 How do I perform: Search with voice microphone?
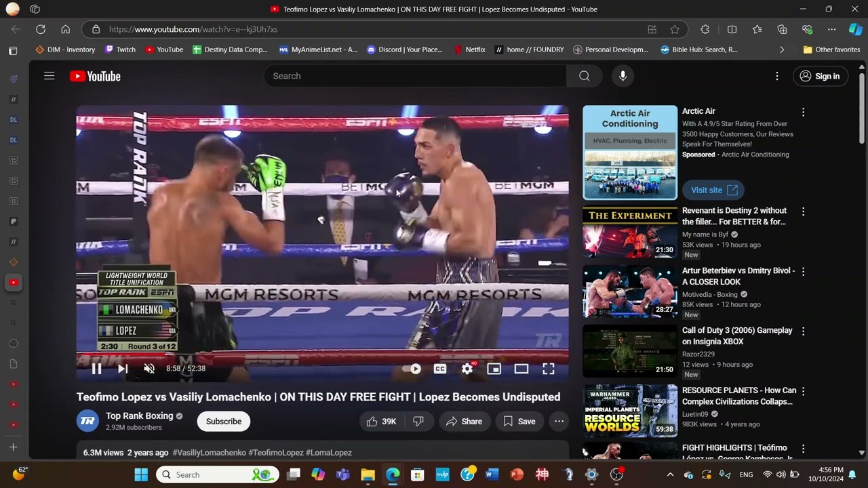623,76
